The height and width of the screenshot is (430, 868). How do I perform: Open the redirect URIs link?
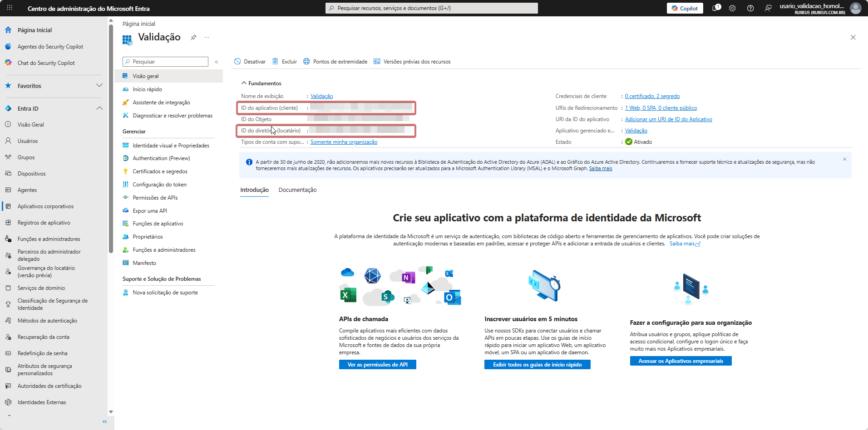(661, 108)
